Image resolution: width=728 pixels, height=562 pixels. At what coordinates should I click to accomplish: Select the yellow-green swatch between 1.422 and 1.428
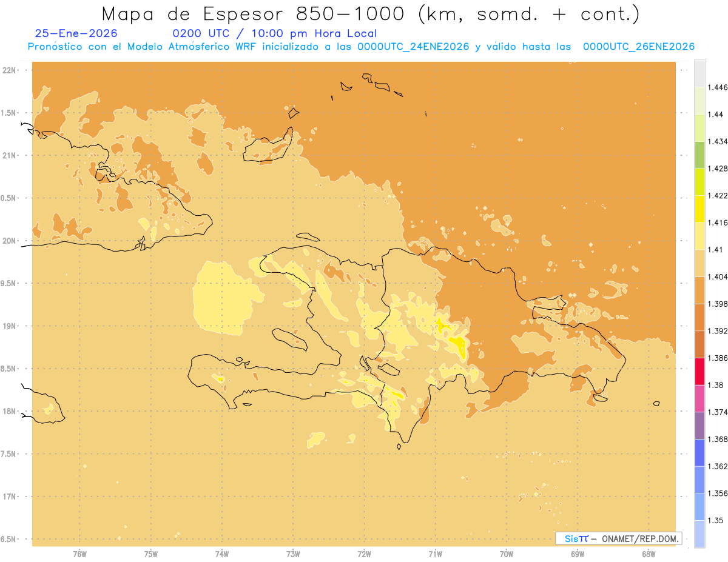(699, 182)
